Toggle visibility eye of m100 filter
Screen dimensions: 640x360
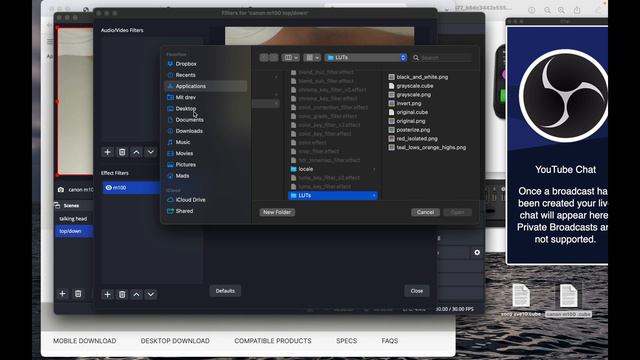109,188
